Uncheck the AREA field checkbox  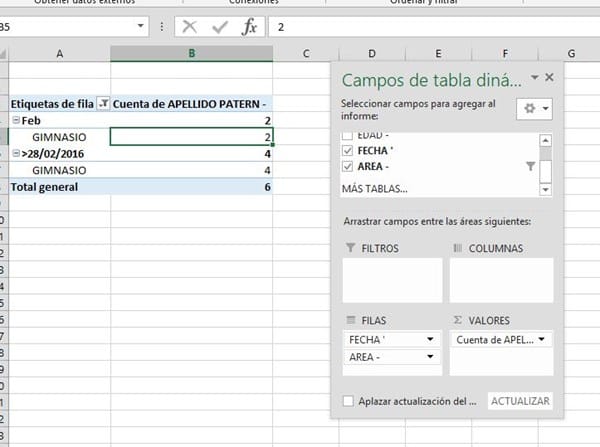(347, 167)
